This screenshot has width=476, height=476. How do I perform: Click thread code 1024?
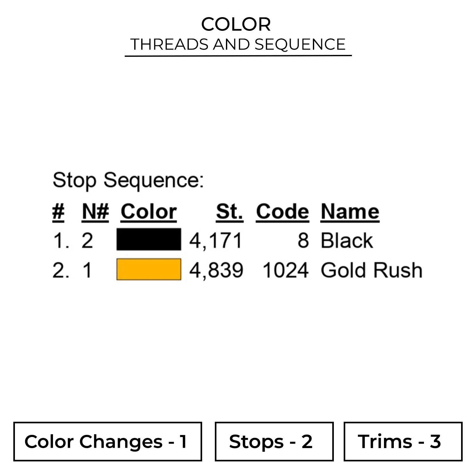point(286,270)
